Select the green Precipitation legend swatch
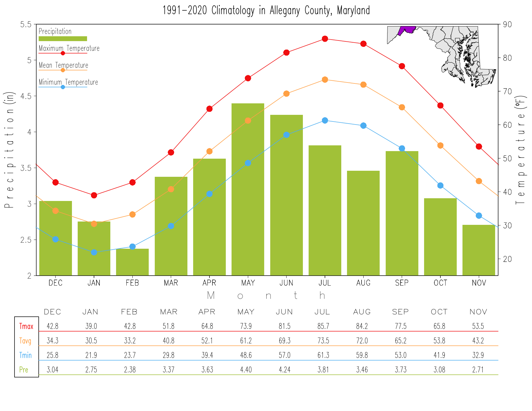Image resolution: width=532 pixels, height=411 pixels. (63, 39)
